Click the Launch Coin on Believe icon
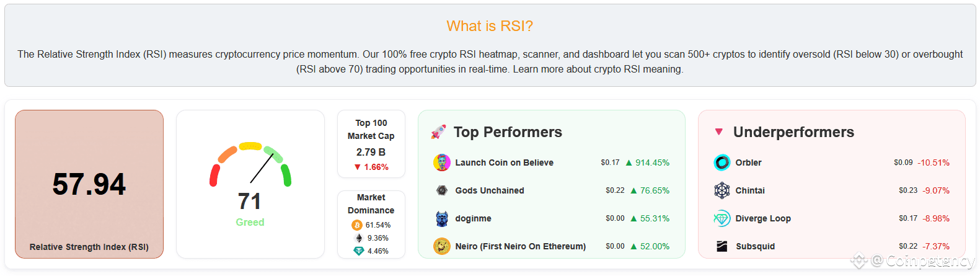 tap(441, 162)
